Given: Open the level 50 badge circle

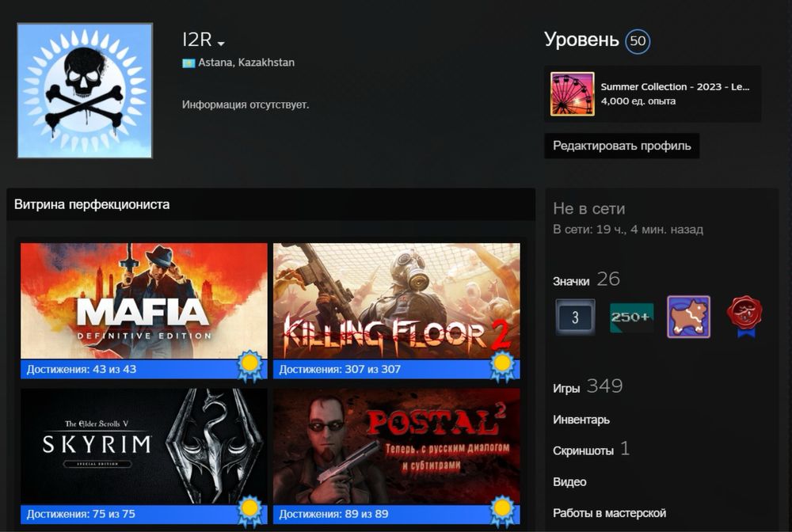Looking at the screenshot, I should coord(638,41).
